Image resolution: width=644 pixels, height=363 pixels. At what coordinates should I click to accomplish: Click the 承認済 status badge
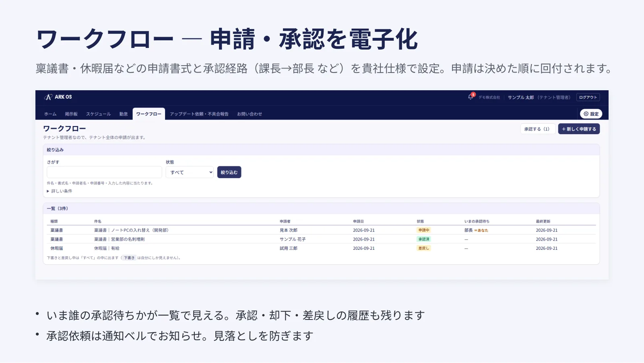(x=423, y=239)
